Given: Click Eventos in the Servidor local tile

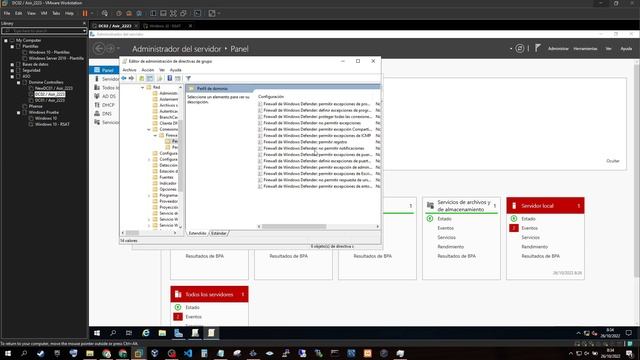Looking at the screenshot, I should pos(529,228).
